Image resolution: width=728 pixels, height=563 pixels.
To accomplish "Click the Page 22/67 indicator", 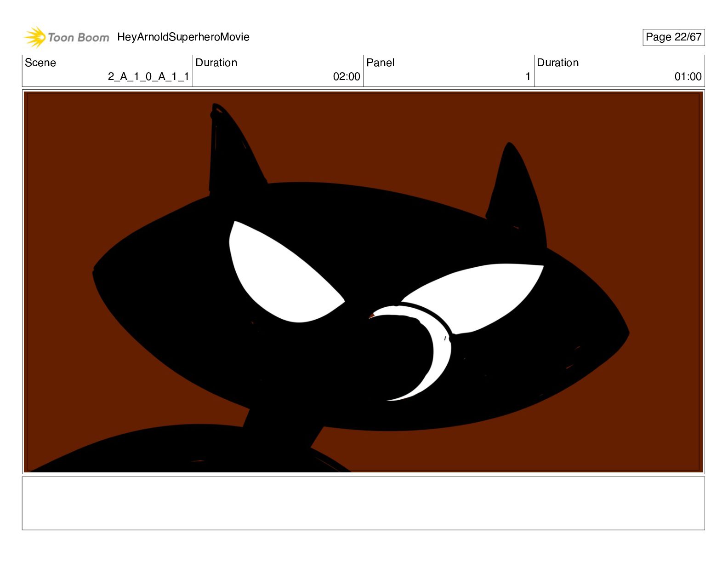I will point(673,37).
